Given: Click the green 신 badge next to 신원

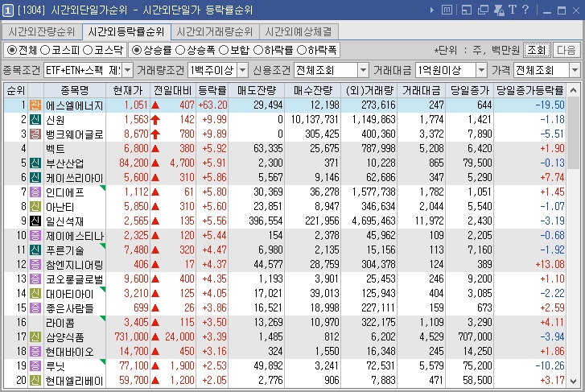Looking at the screenshot, I should (35, 119).
